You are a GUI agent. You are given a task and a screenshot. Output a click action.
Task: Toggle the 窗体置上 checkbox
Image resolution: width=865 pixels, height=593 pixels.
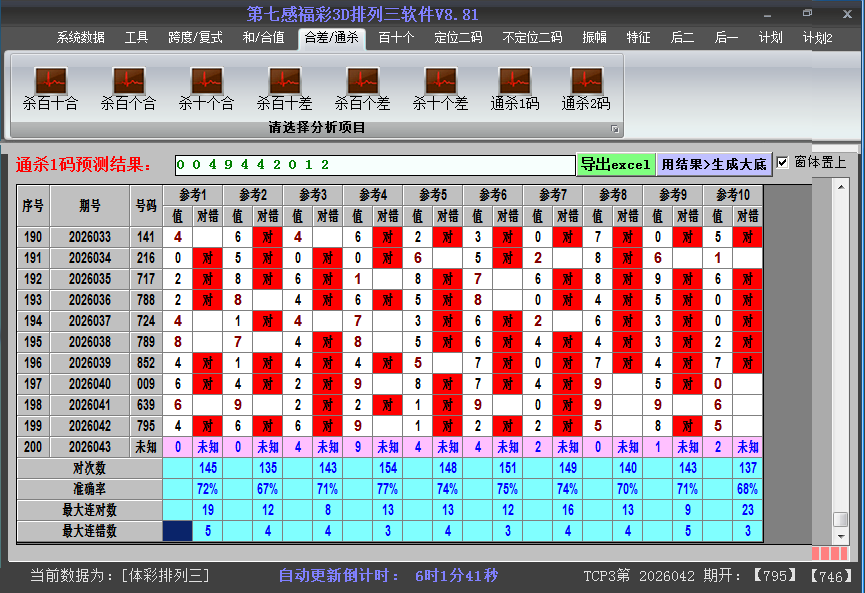coord(783,163)
